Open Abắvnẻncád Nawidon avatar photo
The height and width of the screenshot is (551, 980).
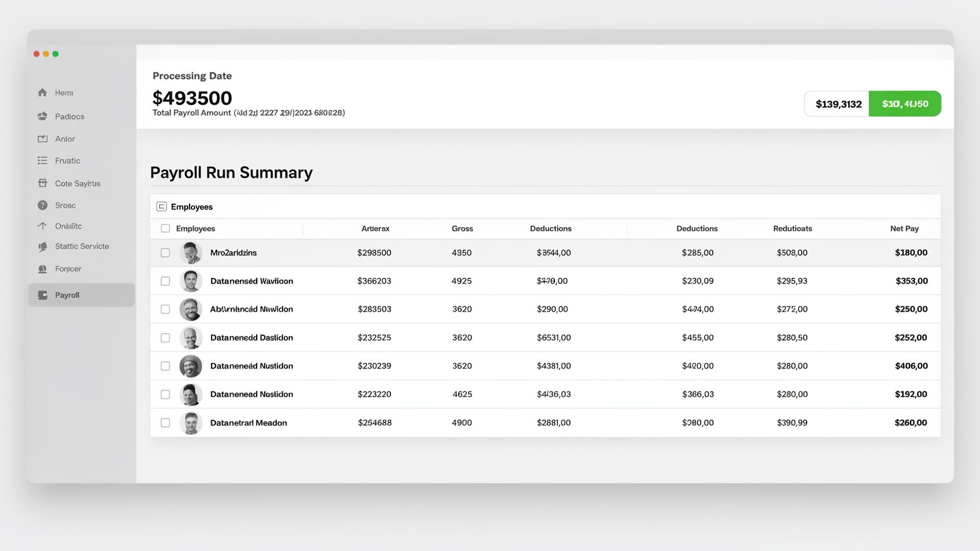pos(191,309)
